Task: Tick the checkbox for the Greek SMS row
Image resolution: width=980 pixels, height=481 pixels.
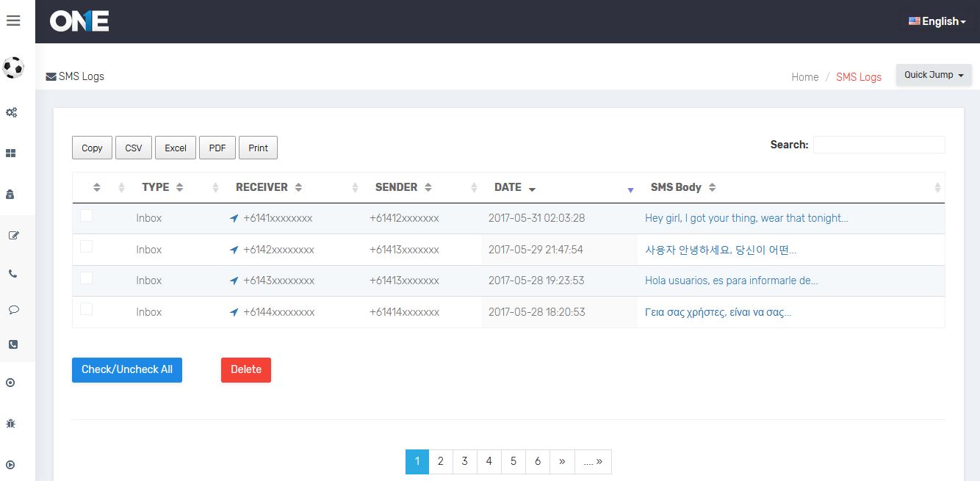Action: coord(87,309)
